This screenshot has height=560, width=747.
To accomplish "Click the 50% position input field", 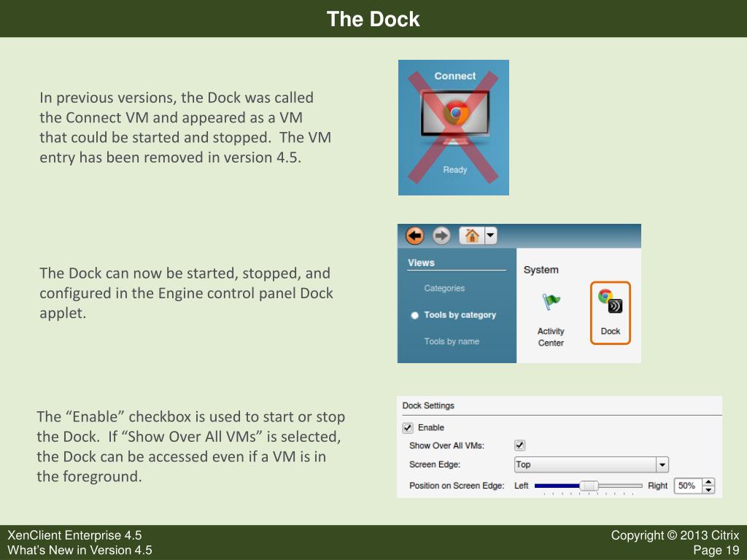I will tap(689, 486).
